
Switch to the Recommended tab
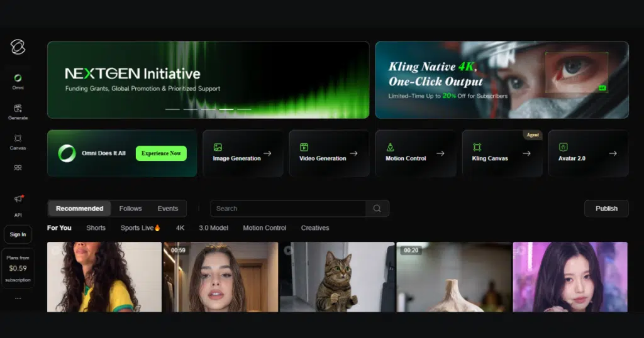79,209
